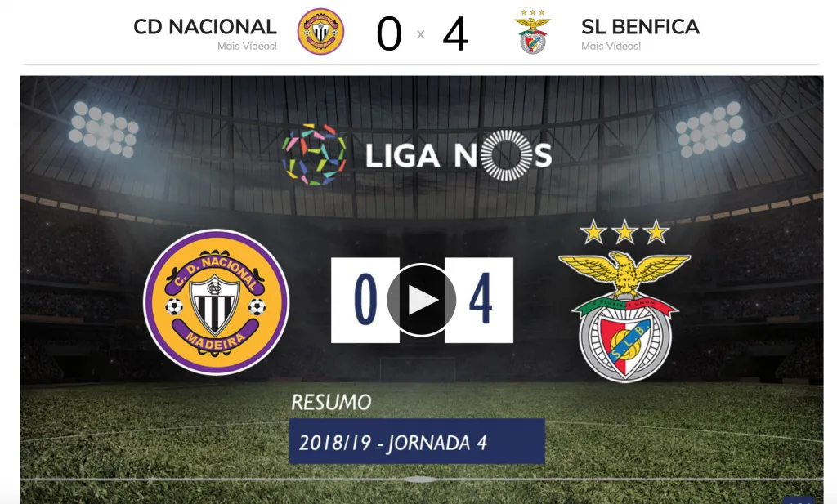Screen dimensions: 837x504
Task: Click the x separator between header scores
Action: (x=421, y=34)
